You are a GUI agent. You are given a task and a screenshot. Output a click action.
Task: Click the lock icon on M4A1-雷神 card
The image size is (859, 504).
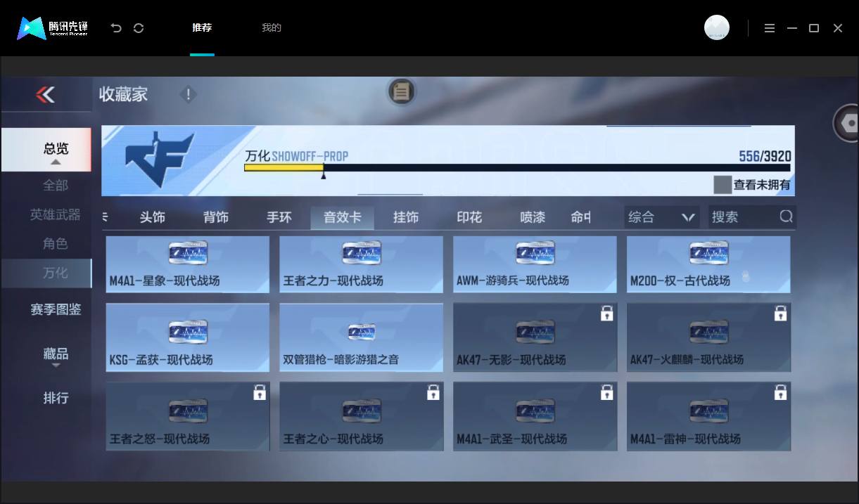pyautogui.click(x=780, y=392)
